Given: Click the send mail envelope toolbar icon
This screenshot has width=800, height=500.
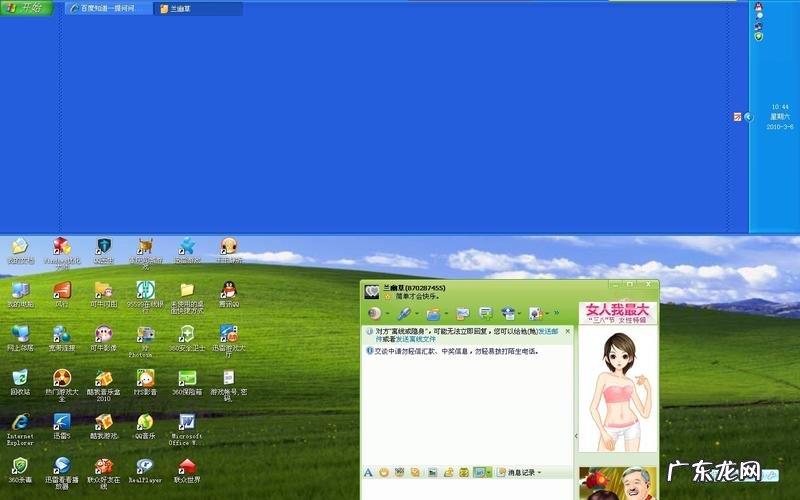Looking at the screenshot, I should pos(462,313).
